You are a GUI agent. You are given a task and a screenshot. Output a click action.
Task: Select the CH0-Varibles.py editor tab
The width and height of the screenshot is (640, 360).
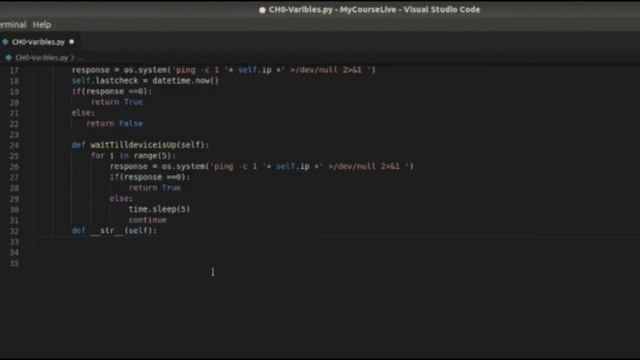pyautogui.click(x=38, y=42)
